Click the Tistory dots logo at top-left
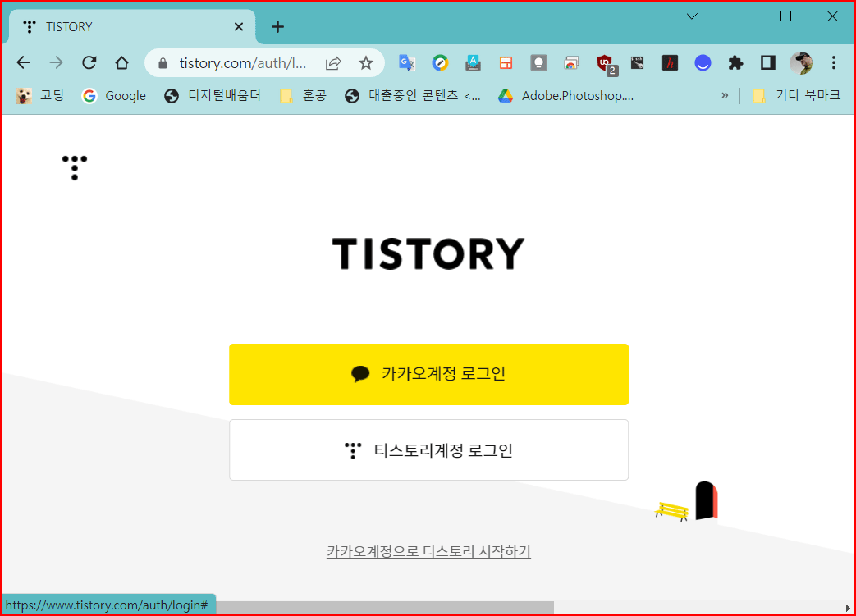This screenshot has height=616, width=856. tap(75, 167)
